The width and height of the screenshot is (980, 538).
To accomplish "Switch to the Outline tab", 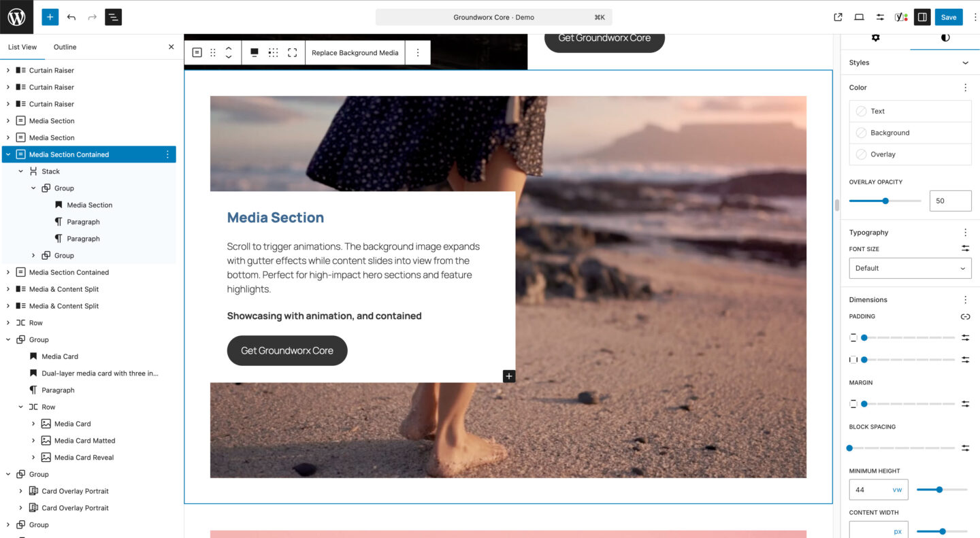I will [65, 47].
